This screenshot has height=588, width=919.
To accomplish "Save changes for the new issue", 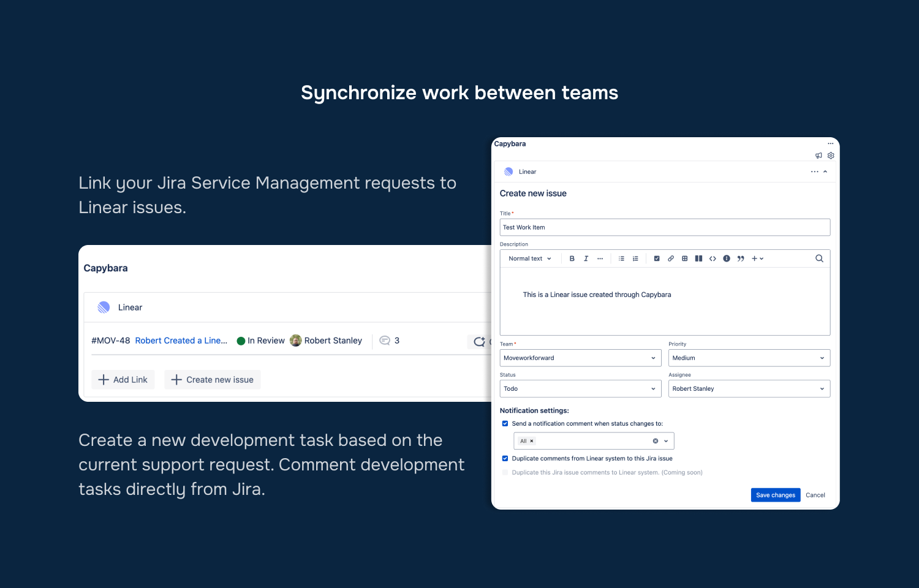I will click(x=775, y=495).
